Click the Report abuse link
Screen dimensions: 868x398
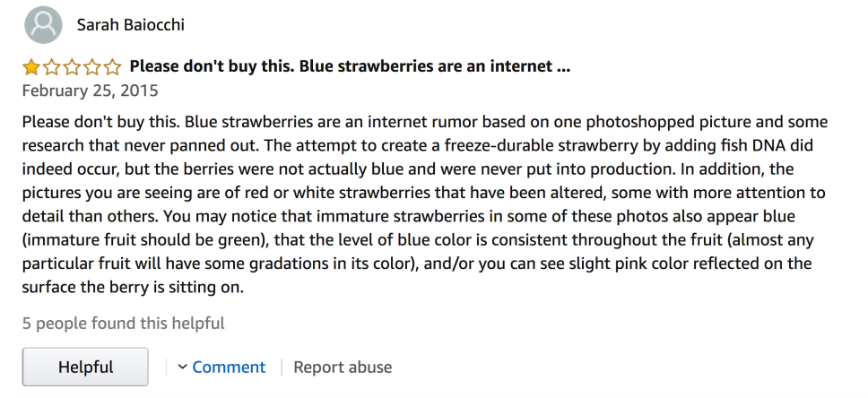click(343, 367)
